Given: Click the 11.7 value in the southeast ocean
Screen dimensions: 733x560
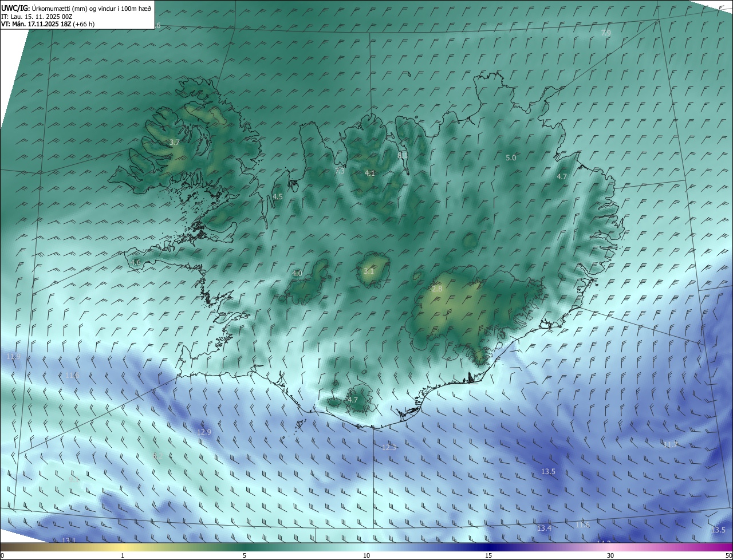Looking at the screenshot, I should pyautogui.click(x=670, y=444).
